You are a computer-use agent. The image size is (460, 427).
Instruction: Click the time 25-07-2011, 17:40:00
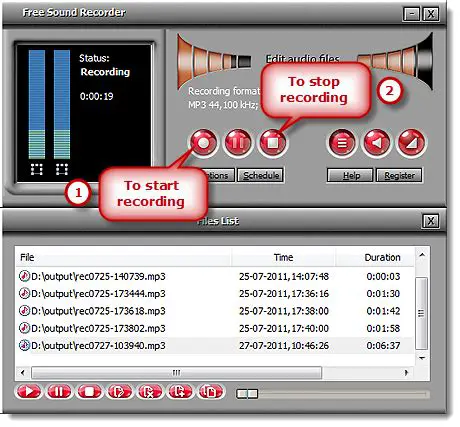pos(284,328)
